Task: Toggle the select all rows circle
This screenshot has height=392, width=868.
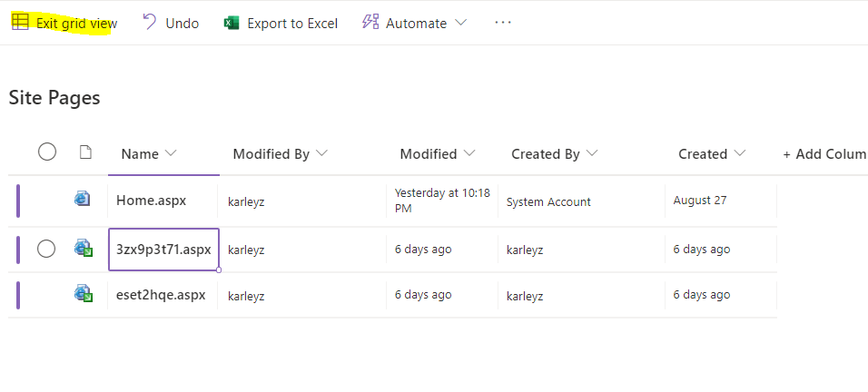Action: (x=47, y=152)
